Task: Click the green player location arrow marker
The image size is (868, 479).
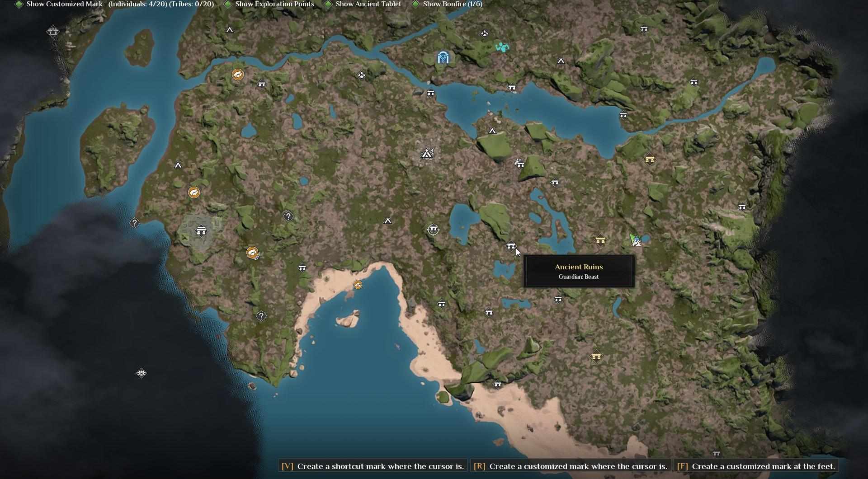Action: [x=633, y=239]
